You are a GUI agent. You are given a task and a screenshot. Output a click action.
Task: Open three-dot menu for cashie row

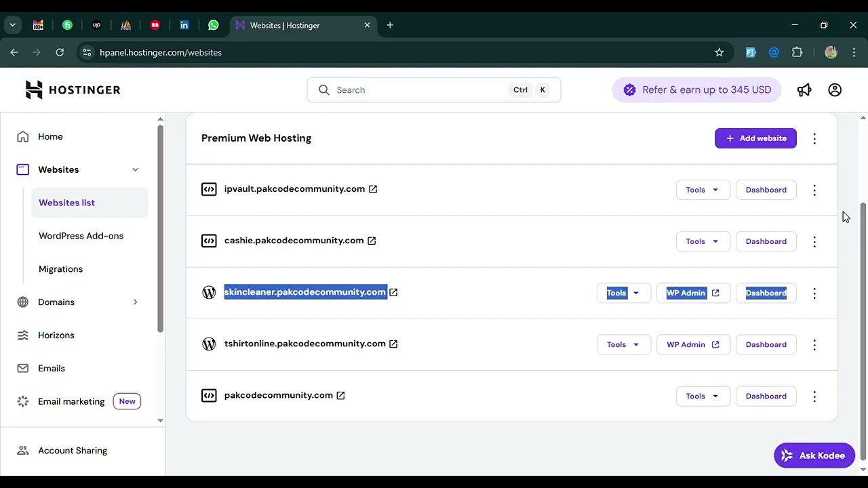click(x=814, y=242)
